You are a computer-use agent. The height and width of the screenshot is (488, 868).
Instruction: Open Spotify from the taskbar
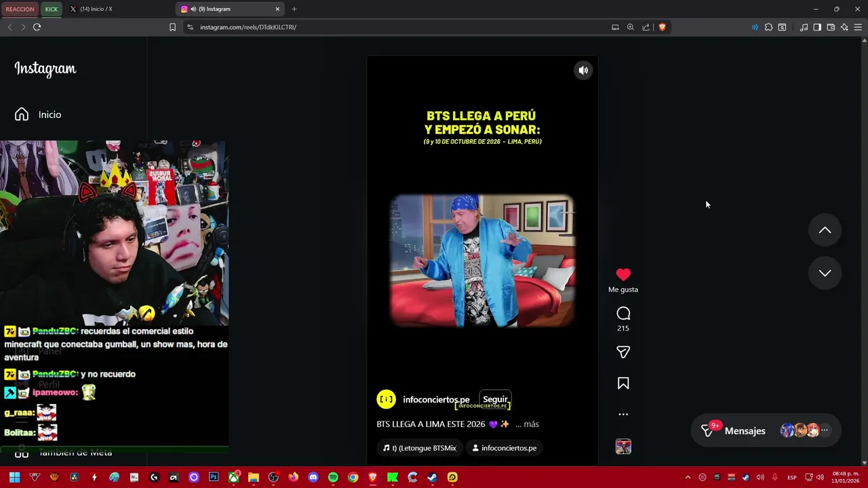click(333, 477)
